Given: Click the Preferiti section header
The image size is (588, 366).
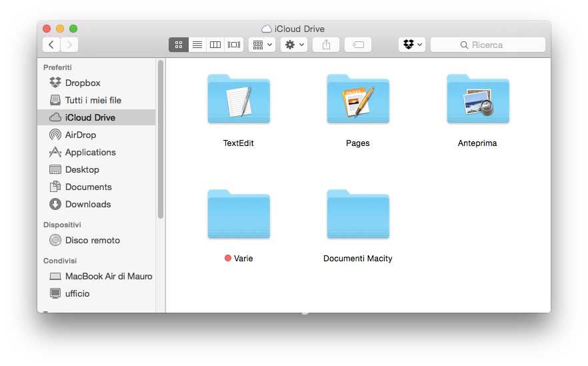Looking at the screenshot, I should pos(57,67).
